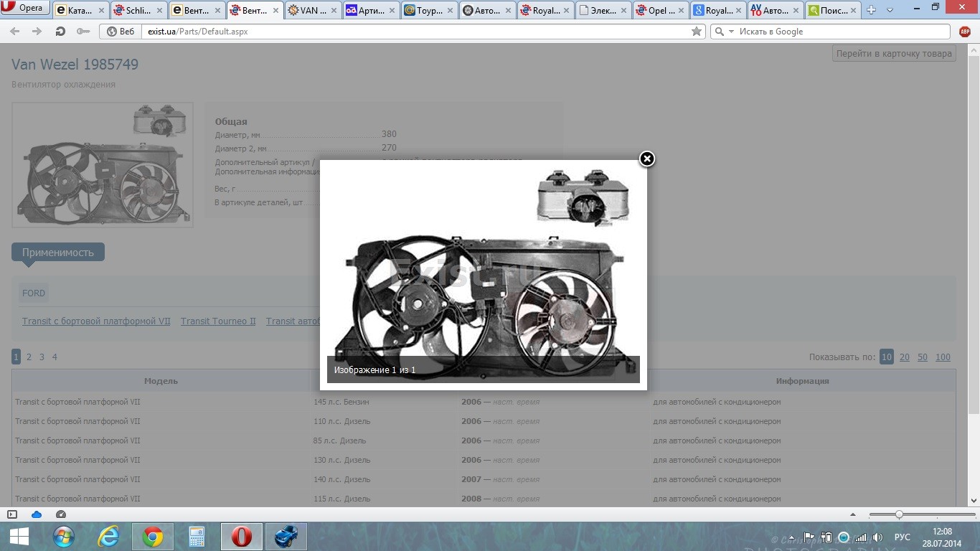Open the Adblock Plus extension icon
This screenshot has height=551, width=980.
pyautogui.click(x=965, y=32)
